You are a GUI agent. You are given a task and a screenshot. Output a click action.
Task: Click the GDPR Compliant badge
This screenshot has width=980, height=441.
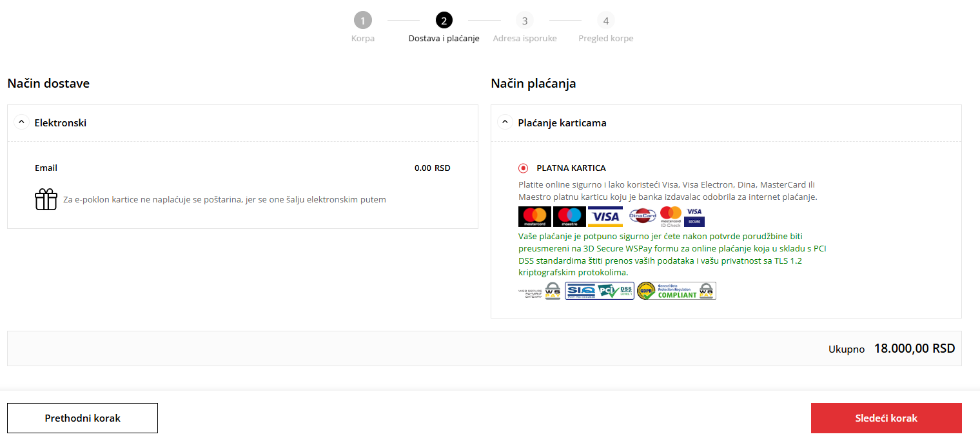tap(676, 291)
